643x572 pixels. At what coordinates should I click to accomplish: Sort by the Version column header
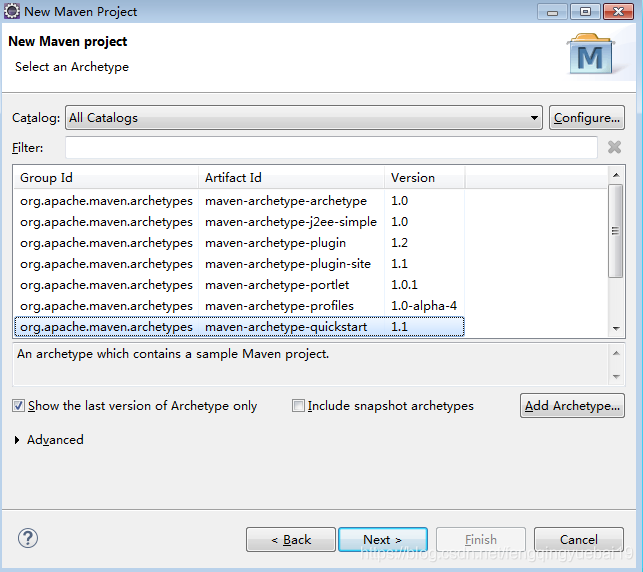click(424, 178)
